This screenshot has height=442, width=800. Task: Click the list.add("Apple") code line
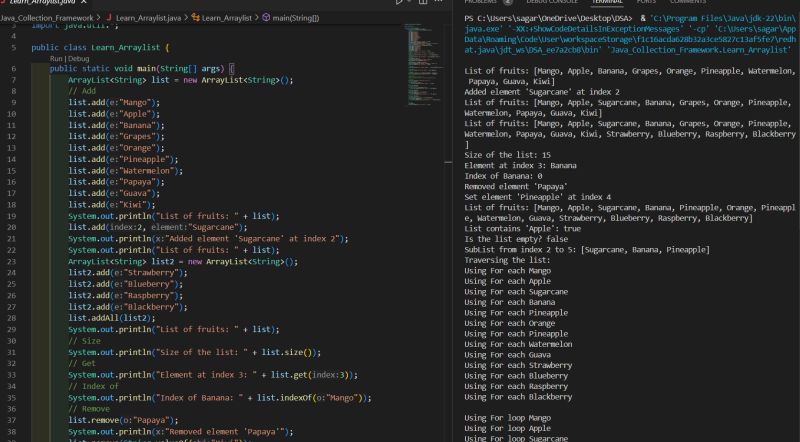(x=114, y=114)
